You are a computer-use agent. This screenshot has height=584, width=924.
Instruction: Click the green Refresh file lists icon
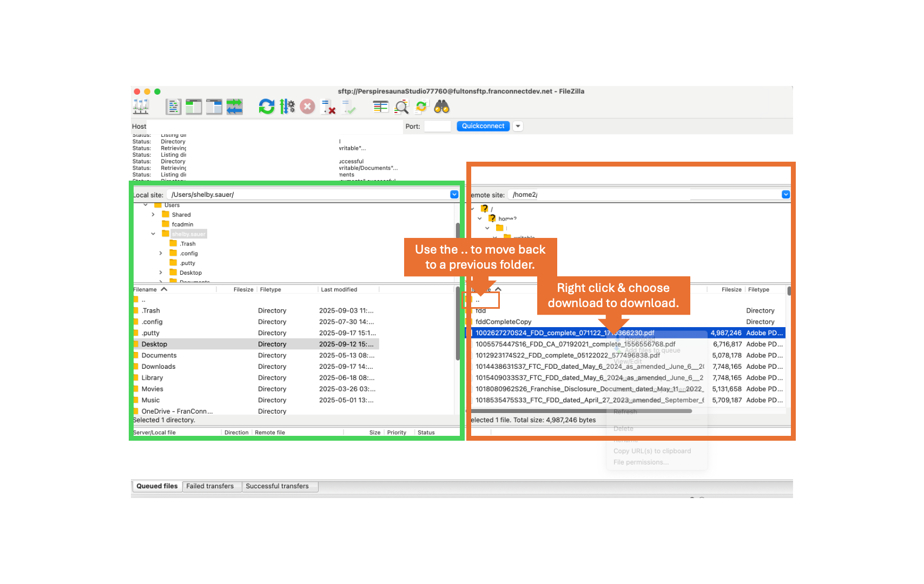[x=266, y=107]
